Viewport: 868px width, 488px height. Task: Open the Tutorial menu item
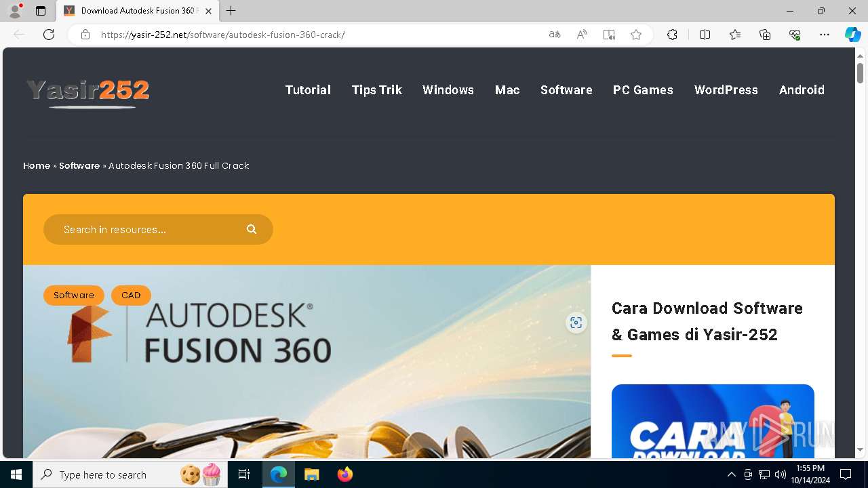click(x=308, y=90)
